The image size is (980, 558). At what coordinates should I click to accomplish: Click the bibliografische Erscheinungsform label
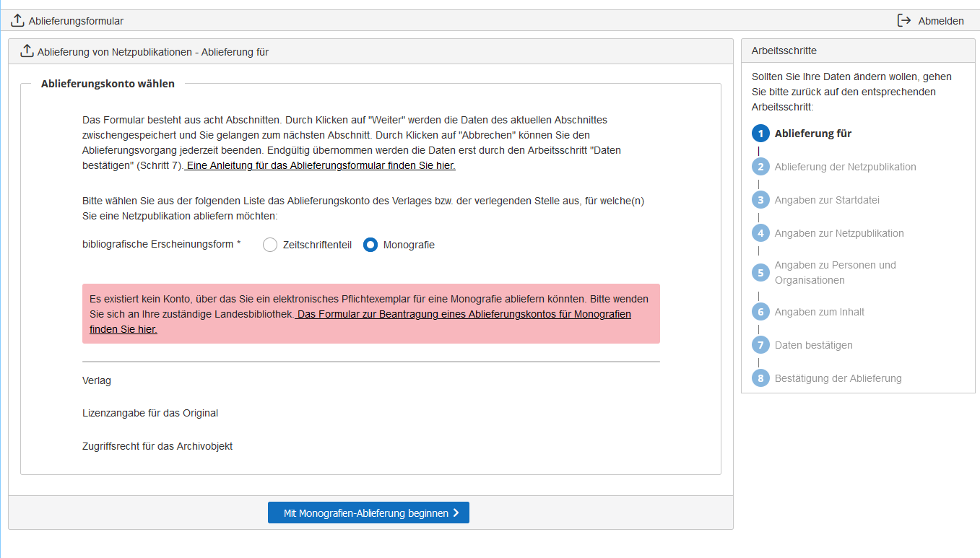[x=162, y=245]
